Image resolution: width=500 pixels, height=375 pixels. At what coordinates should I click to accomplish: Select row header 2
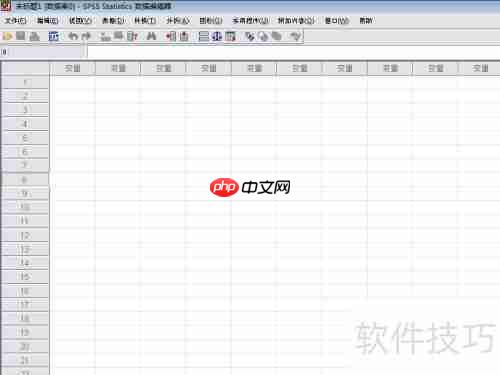click(x=25, y=96)
